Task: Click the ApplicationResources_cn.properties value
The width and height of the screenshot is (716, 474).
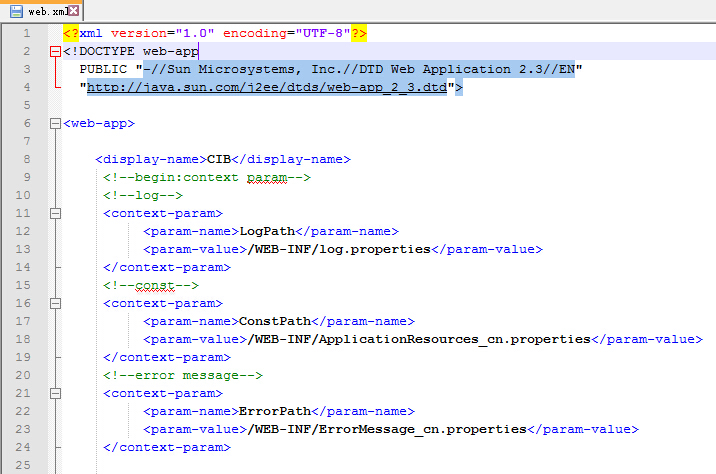Action: click(x=419, y=339)
